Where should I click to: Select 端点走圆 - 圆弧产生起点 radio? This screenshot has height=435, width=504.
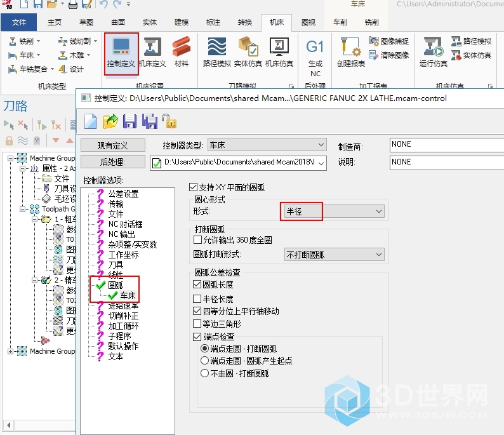(x=204, y=361)
